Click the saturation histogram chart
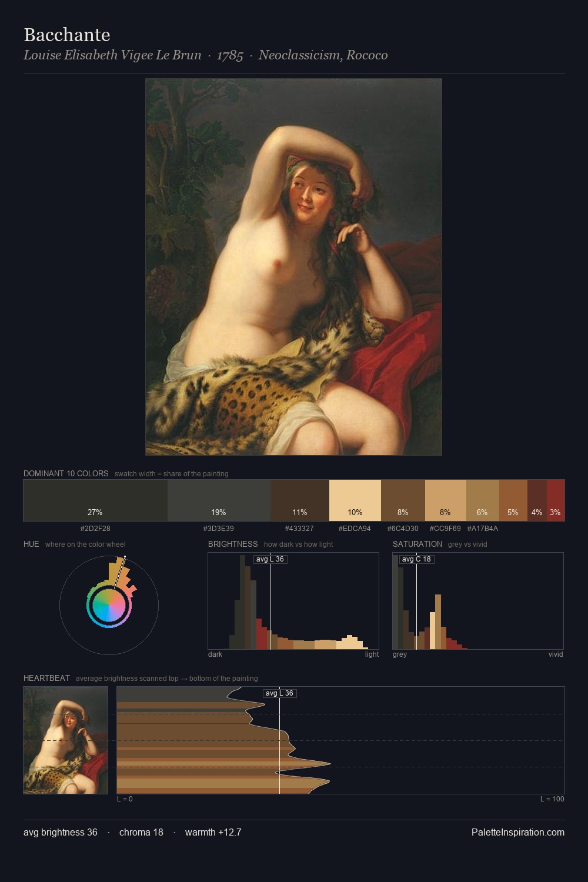The height and width of the screenshot is (882, 588). pyautogui.click(x=478, y=601)
